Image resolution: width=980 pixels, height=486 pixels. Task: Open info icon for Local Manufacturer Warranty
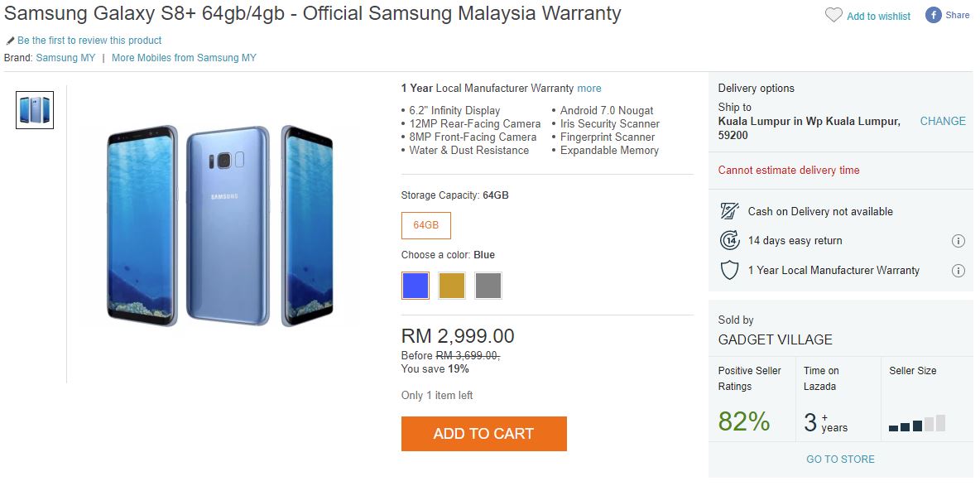click(958, 271)
